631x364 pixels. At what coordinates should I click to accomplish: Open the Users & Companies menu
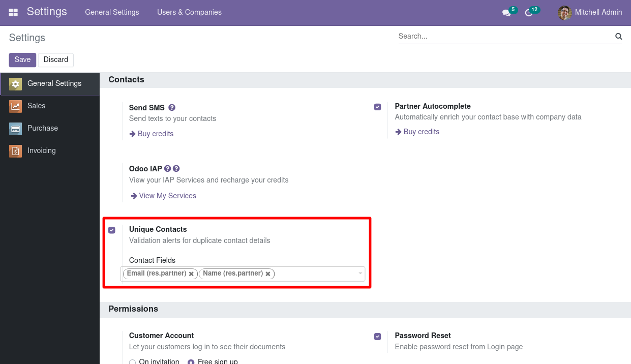[x=189, y=12]
